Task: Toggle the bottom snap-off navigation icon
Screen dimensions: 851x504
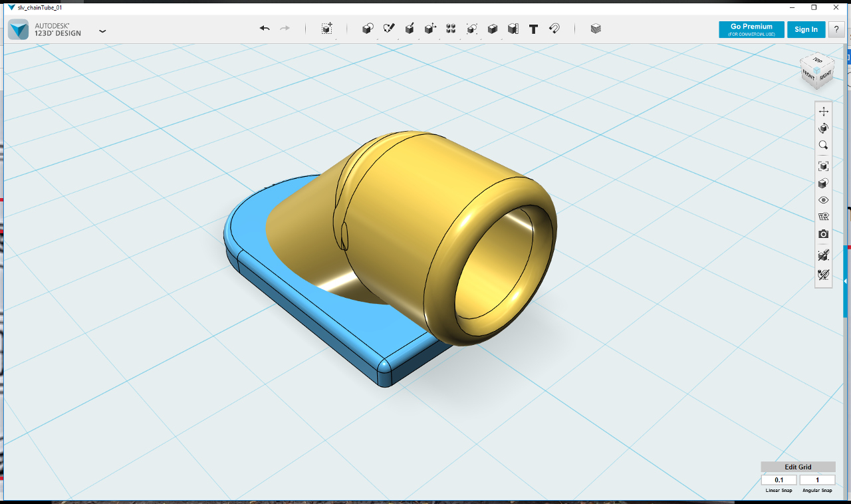Action: coord(824,274)
